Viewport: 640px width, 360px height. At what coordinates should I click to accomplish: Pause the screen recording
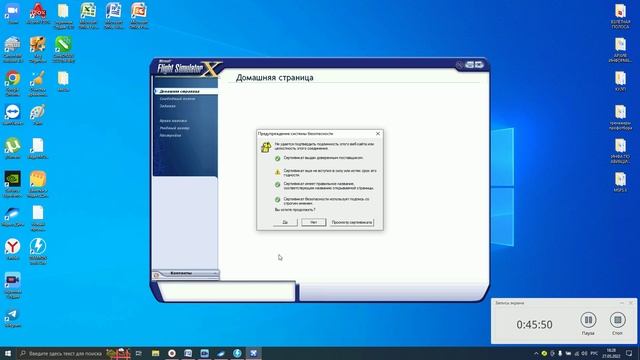(588, 320)
